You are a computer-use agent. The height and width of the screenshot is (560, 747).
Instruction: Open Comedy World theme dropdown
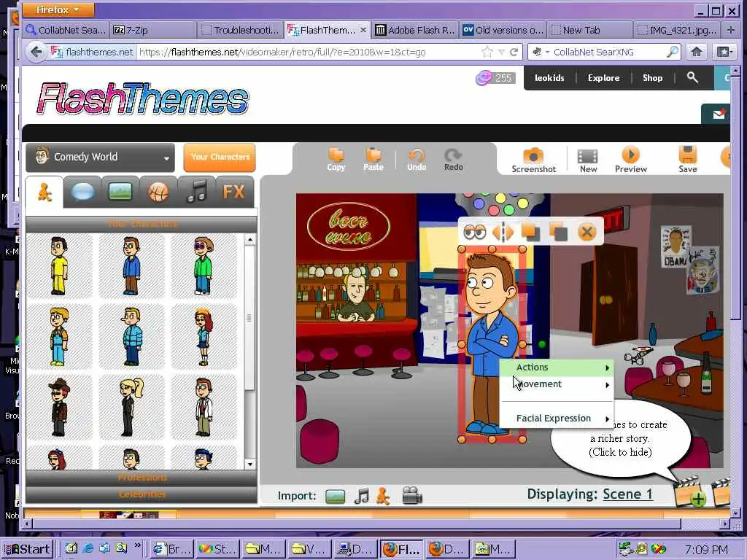101,157
